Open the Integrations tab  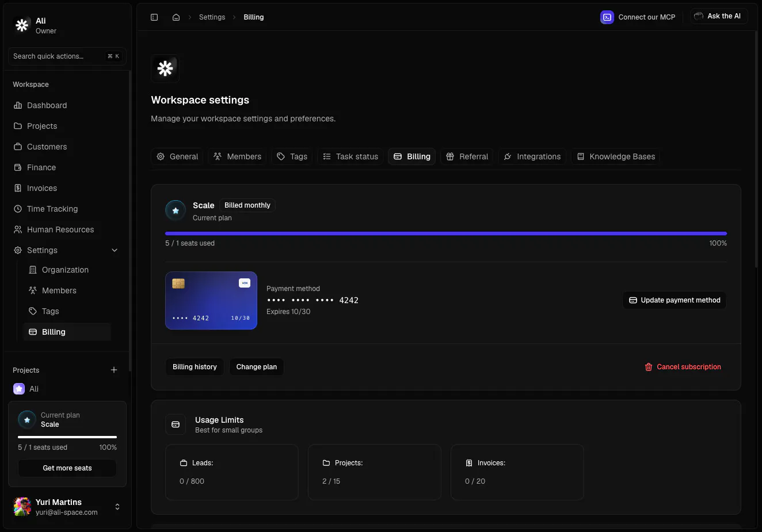532,156
